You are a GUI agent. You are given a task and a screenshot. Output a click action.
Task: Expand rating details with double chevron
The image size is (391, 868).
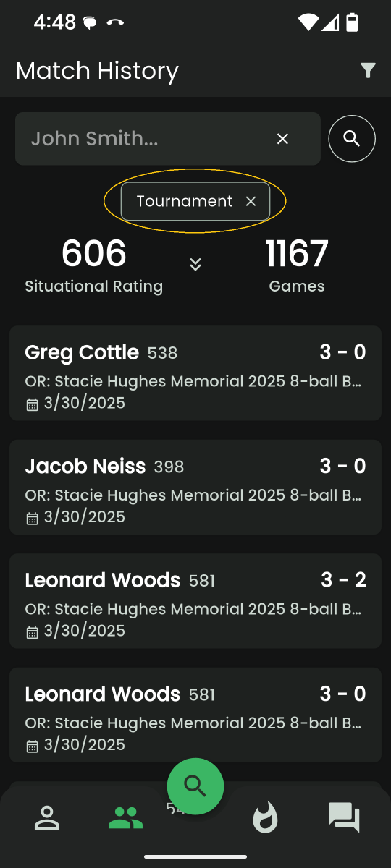(195, 264)
